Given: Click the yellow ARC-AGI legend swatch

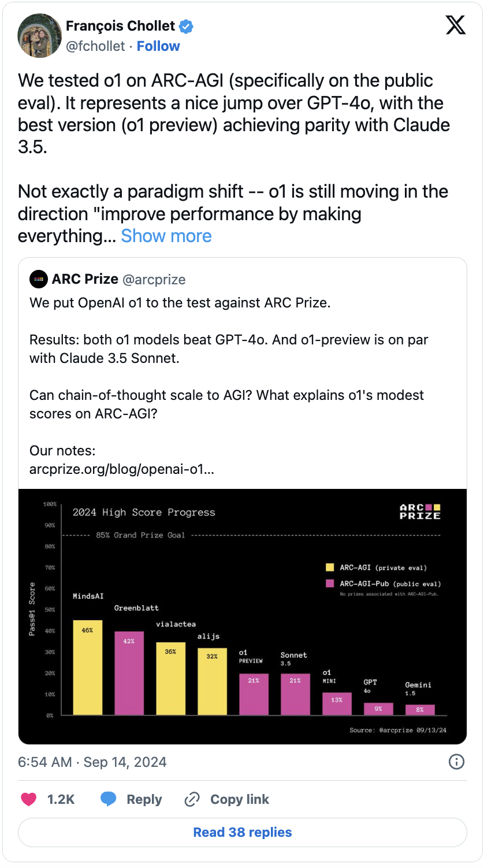Looking at the screenshot, I should (x=330, y=567).
